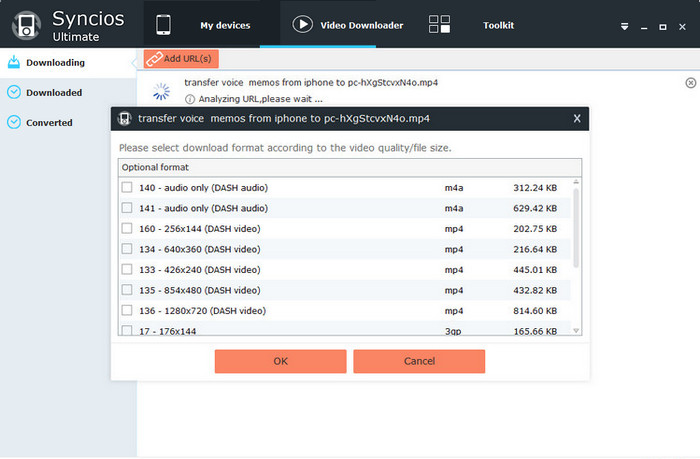Click the 445.01 KB size cell
Viewport: 700px width, 459px height.
pos(535,270)
